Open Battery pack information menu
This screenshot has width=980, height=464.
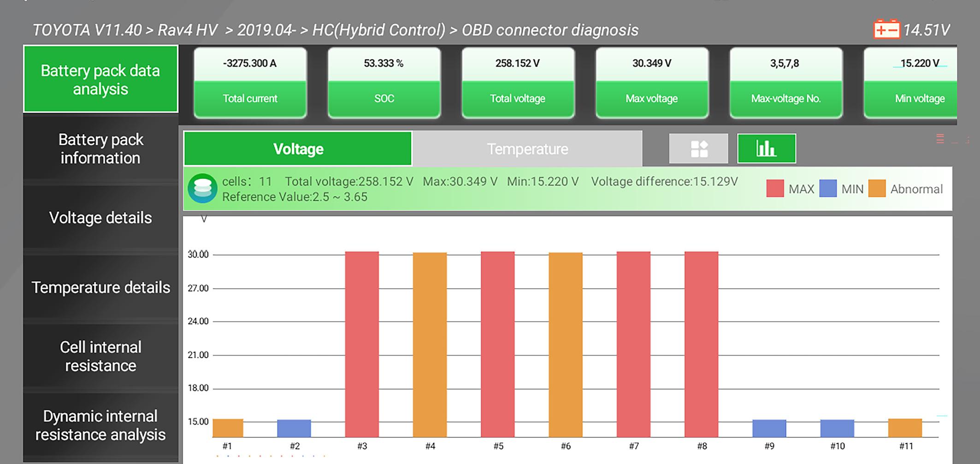click(100, 149)
